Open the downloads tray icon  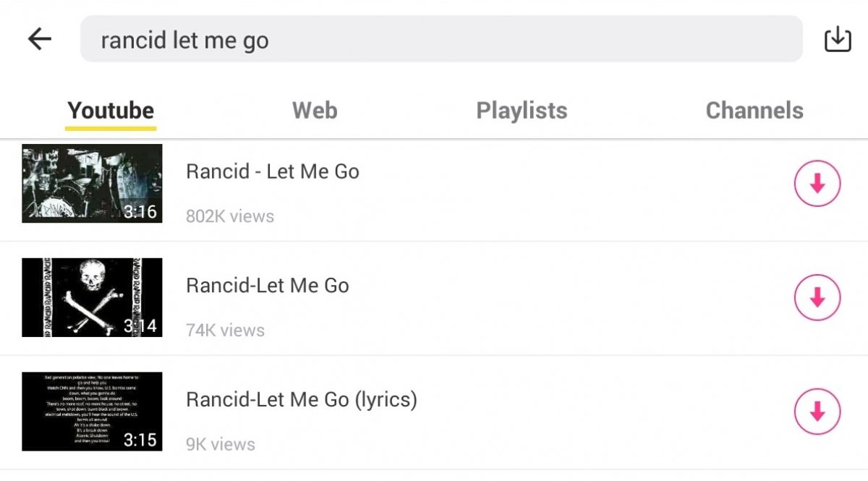pos(838,39)
